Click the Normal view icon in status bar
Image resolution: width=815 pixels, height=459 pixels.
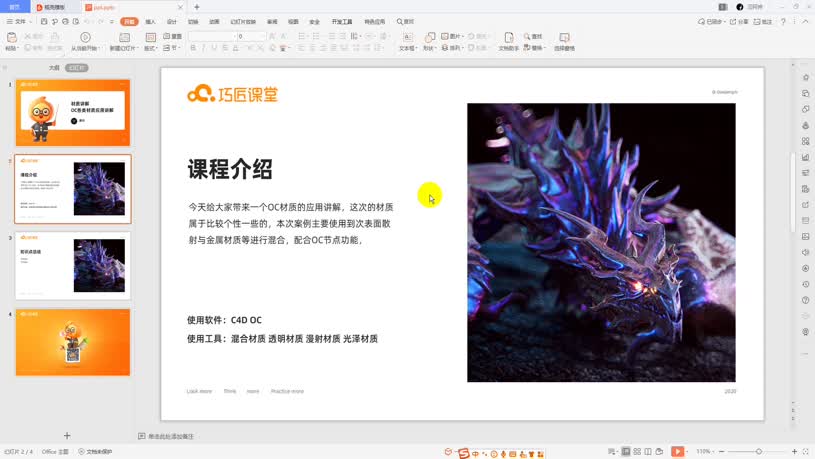pos(626,452)
